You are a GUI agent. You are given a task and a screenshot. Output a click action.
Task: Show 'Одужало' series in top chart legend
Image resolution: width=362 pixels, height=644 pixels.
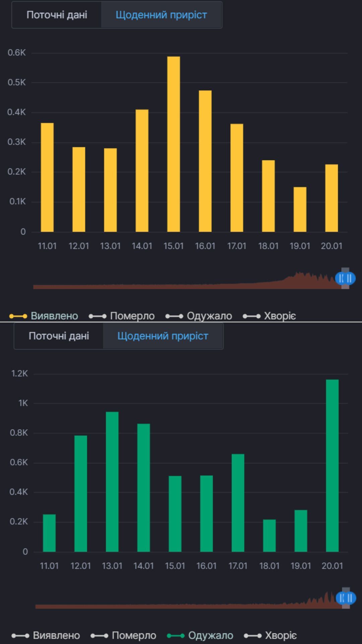(199, 316)
